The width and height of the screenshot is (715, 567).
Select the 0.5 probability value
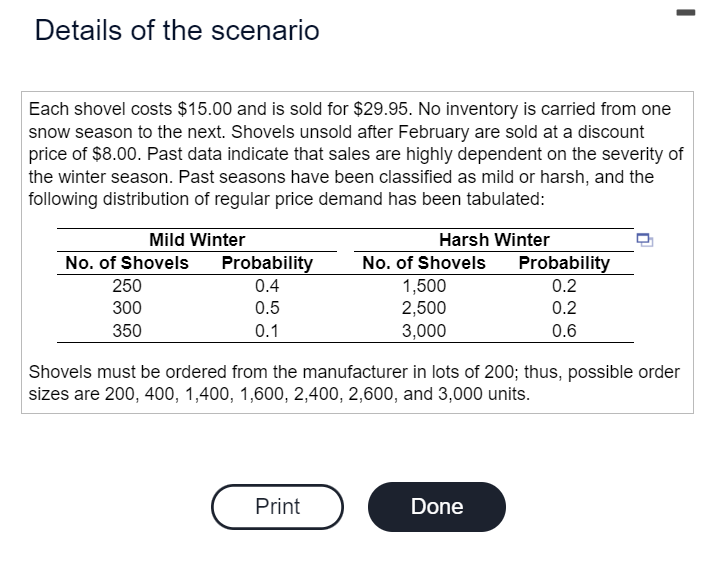pyautogui.click(x=267, y=308)
